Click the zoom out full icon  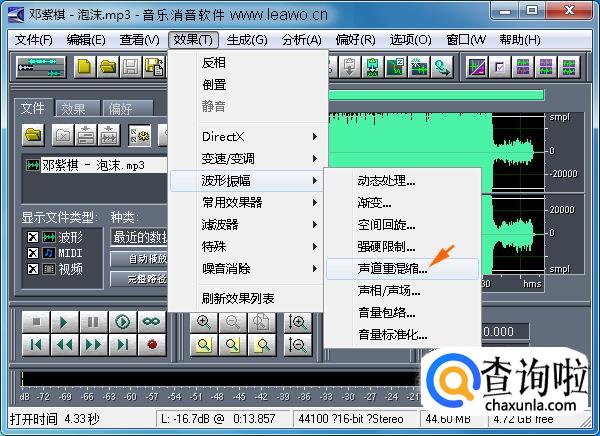(262, 322)
